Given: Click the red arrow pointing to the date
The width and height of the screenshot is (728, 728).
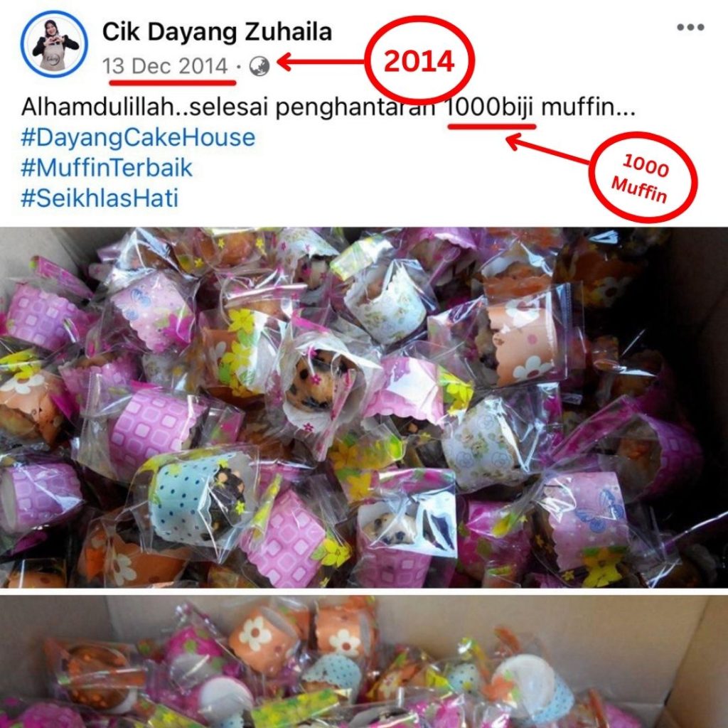Looking at the screenshot, I should tap(321, 62).
